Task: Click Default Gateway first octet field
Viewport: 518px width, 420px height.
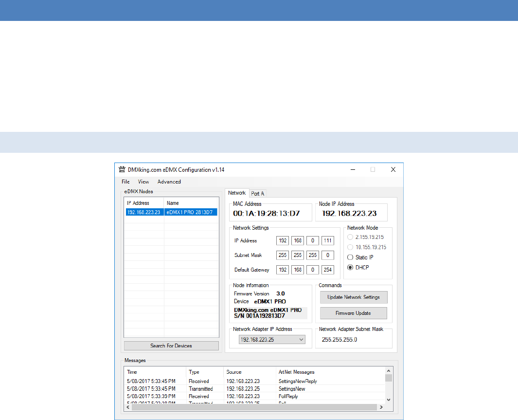Action: (x=283, y=270)
